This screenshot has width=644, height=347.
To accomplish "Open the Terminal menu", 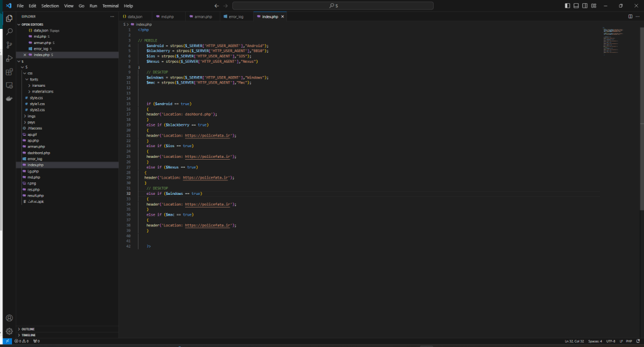I will [110, 6].
